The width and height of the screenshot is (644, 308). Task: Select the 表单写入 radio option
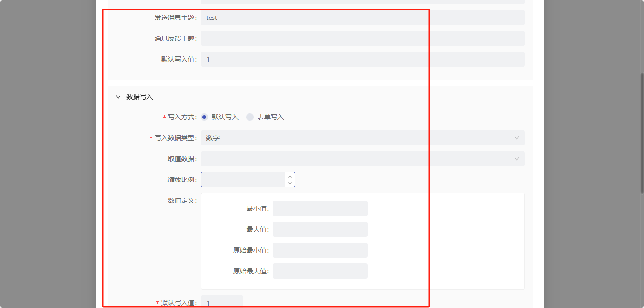[265, 117]
